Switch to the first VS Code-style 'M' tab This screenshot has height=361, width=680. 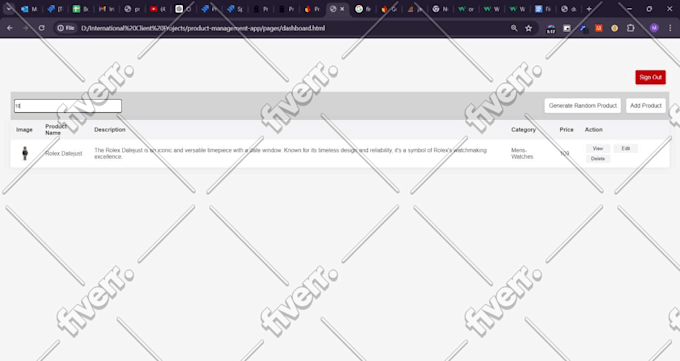click(29, 9)
